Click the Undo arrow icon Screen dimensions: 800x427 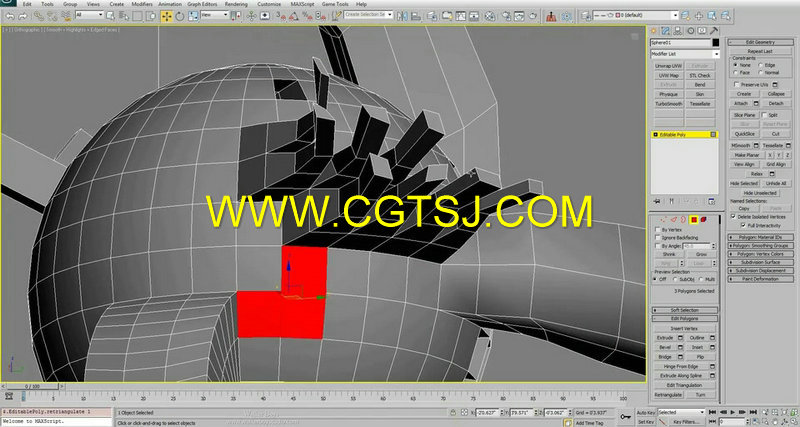coord(10,16)
